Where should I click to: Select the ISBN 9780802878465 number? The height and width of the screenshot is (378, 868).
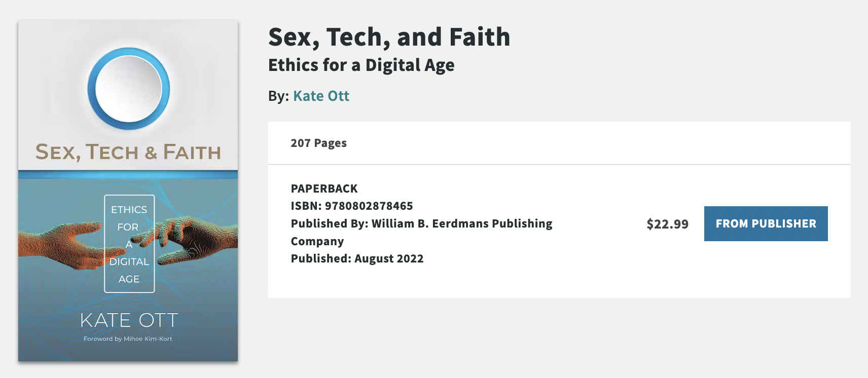351,206
